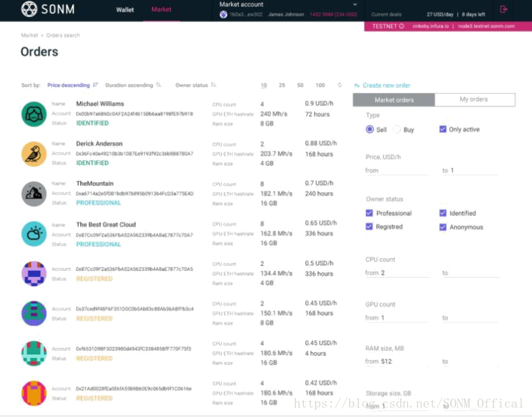Image resolution: width=532 pixels, height=417 pixels.
Task: Click the TESTNET info icon
Action: [x=402, y=26]
